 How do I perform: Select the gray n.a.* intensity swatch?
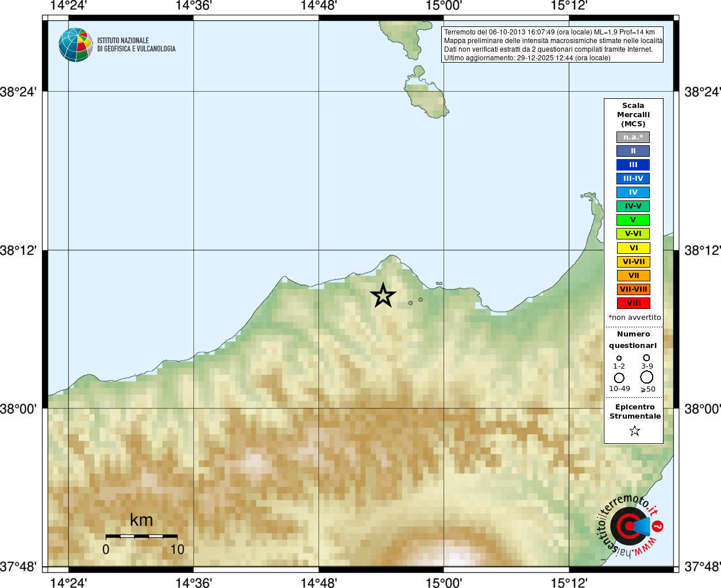point(633,137)
